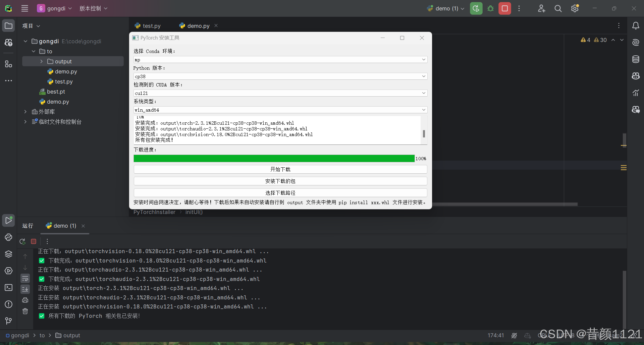Open the demo (1) run configuration dropdown

[x=446, y=8]
